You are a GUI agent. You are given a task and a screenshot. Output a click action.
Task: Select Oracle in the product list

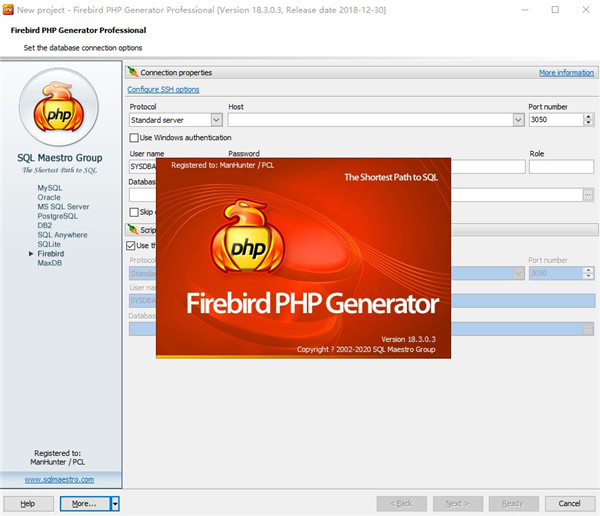pyautogui.click(x=49, y=197)
